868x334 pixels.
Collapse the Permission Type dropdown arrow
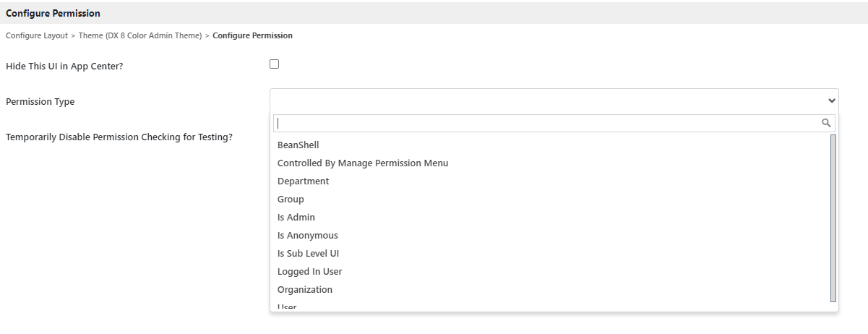832,100
